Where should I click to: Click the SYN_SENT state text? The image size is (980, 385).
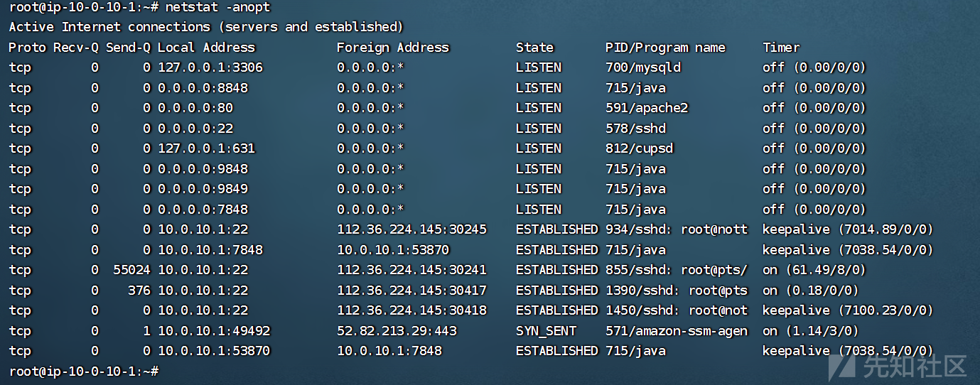point(546,331)
